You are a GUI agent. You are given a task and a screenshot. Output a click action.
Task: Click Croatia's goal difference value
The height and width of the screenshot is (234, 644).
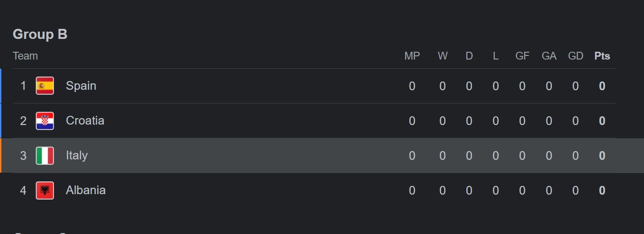pos(575,121)
